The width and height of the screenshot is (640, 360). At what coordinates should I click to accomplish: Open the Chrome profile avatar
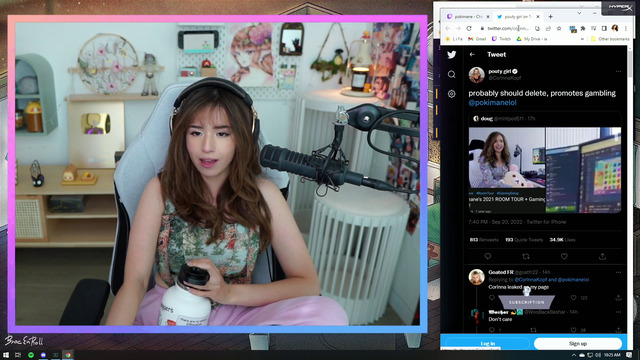pyautogui.click(x=615, y=28)
